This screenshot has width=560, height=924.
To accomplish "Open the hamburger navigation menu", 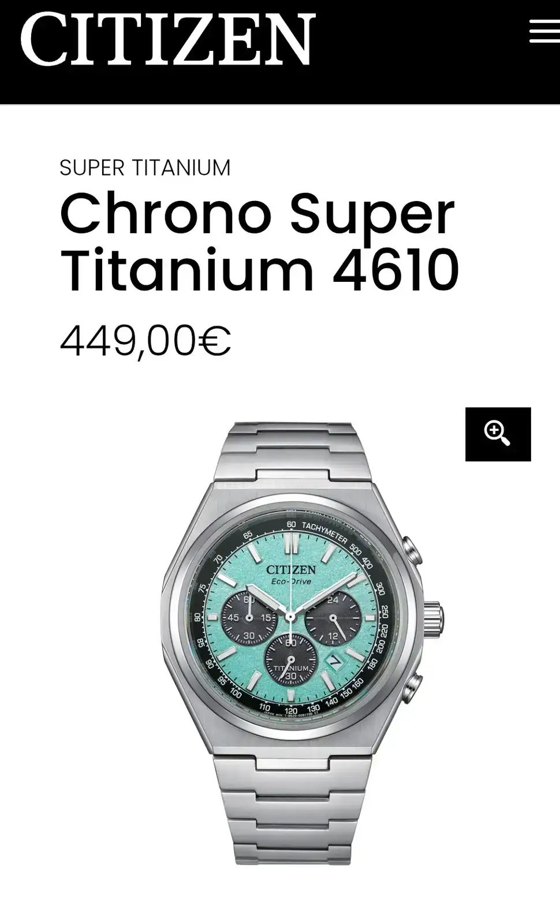I will (x=544, y=31).
